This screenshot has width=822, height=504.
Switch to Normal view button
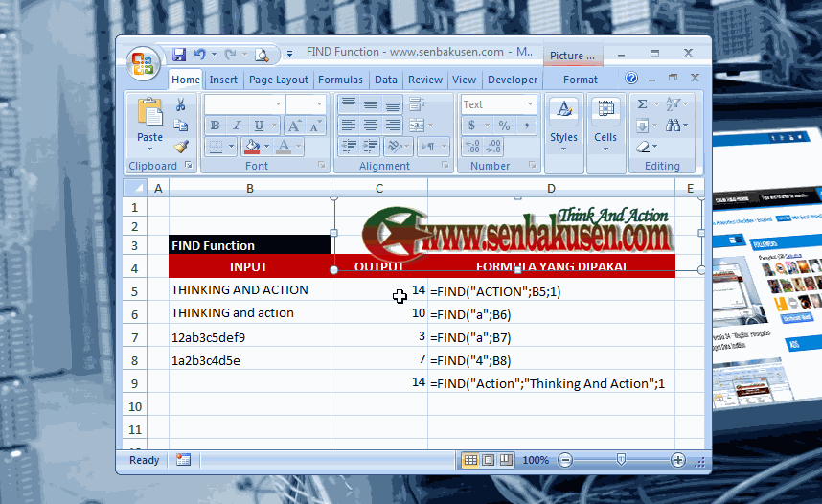point(470,460)
